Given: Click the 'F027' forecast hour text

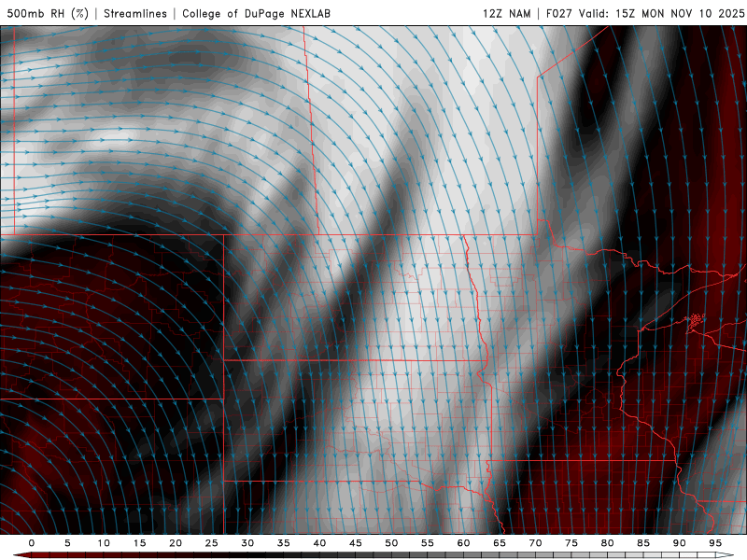Looking at the screenshot, I should (558, 14).
